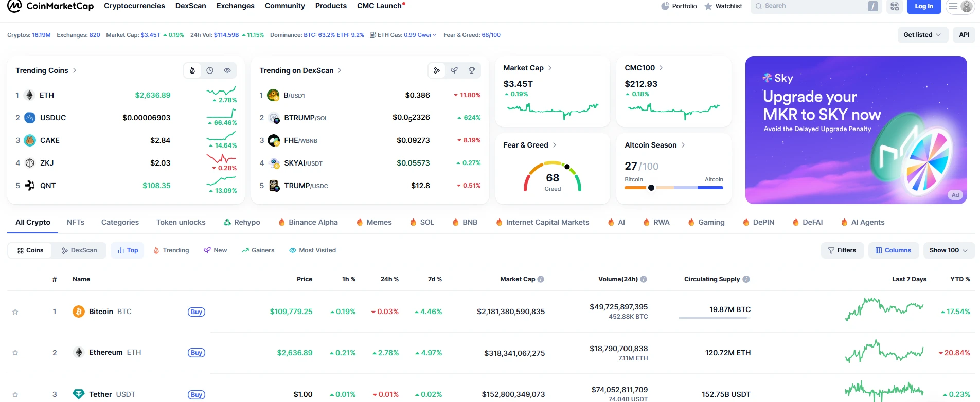This screenshot has height=402, width=980.
Task: Expand the Get listed dropdown
Action: coord(922,35)
